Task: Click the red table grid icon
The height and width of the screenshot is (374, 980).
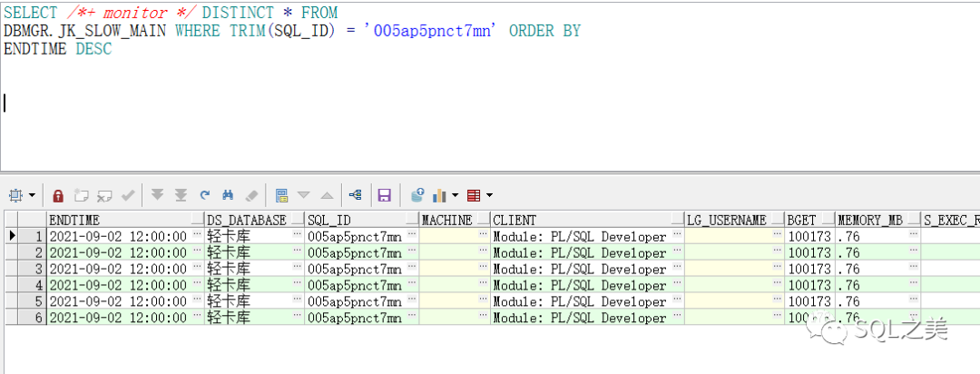Action: (474, 196)
